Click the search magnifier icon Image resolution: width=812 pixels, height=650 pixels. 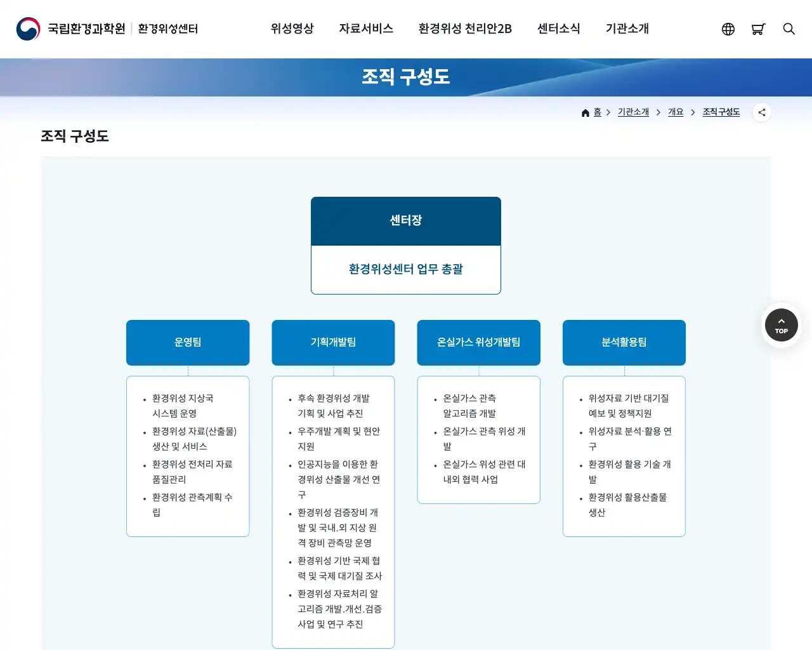click(x=789, y=29)
